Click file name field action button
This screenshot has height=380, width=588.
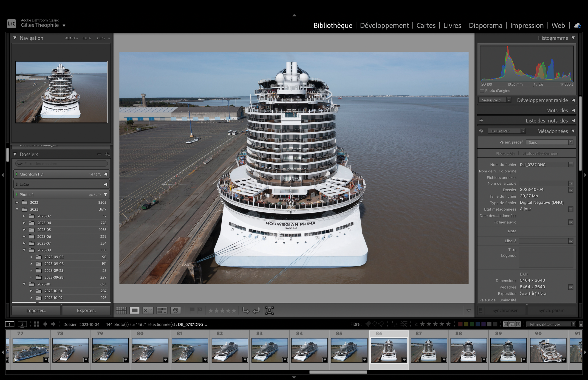(x=571, y=165)
